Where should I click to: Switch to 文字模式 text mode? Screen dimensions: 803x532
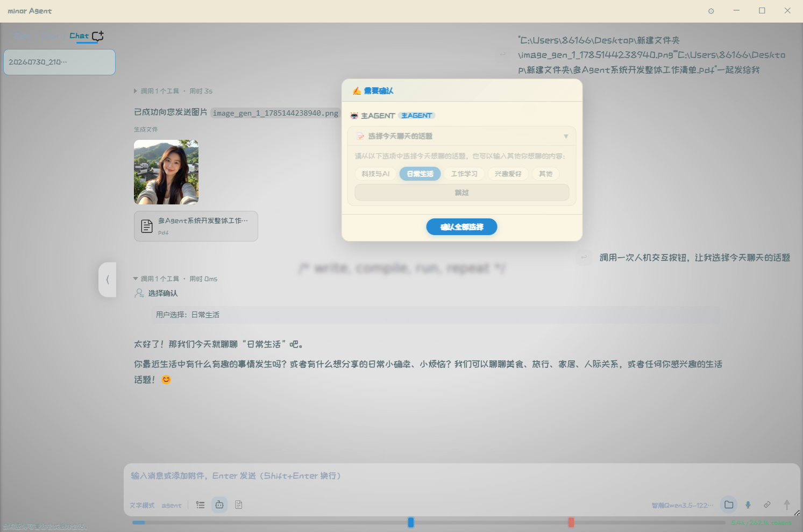click(142, 505)
